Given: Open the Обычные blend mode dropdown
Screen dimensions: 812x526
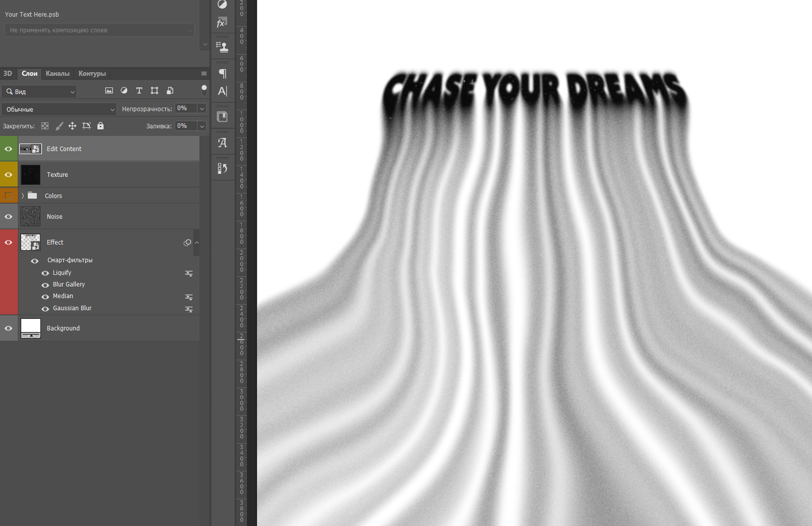Looking at the screenshot, I should (59, 109).
